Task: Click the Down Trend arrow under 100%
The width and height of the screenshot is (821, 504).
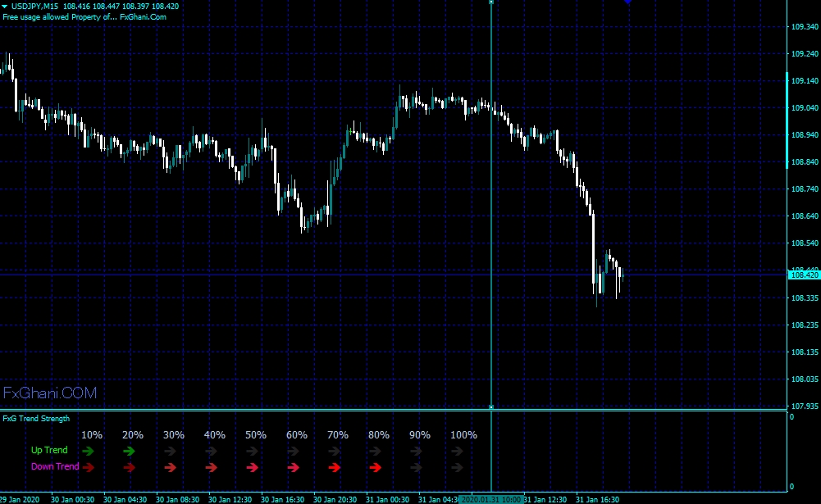Action: (457, 467)
